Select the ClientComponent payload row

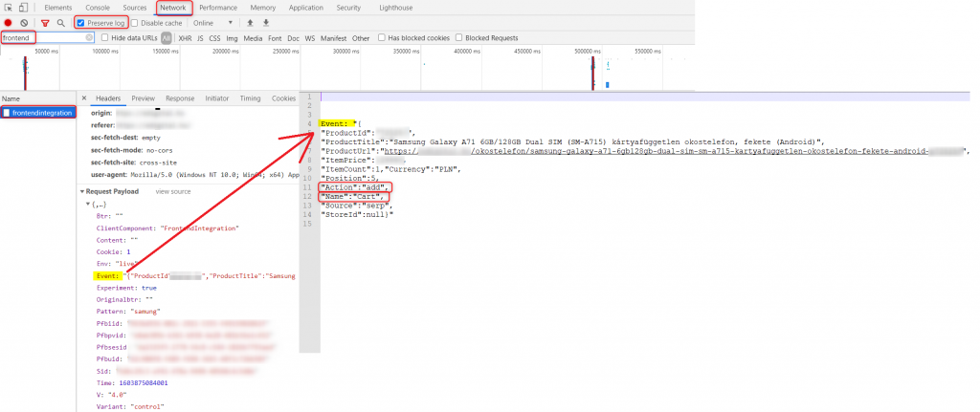coord(168,228)
